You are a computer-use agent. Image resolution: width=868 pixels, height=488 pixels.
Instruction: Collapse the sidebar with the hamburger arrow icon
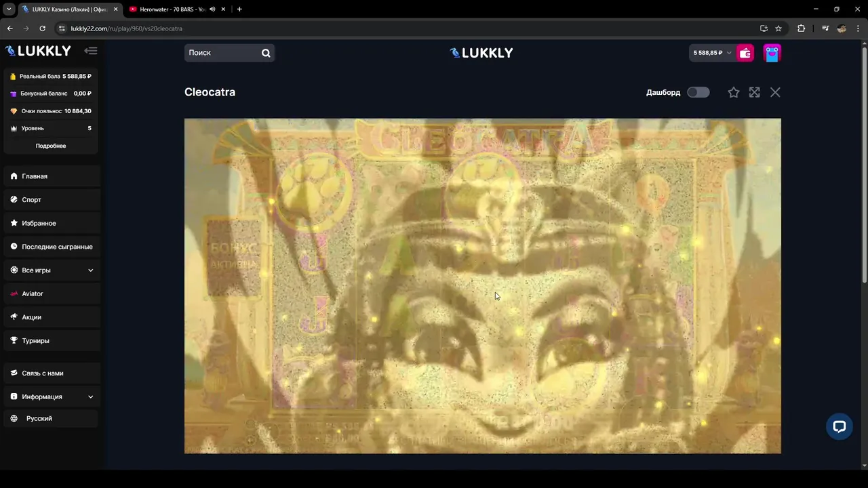91,51
